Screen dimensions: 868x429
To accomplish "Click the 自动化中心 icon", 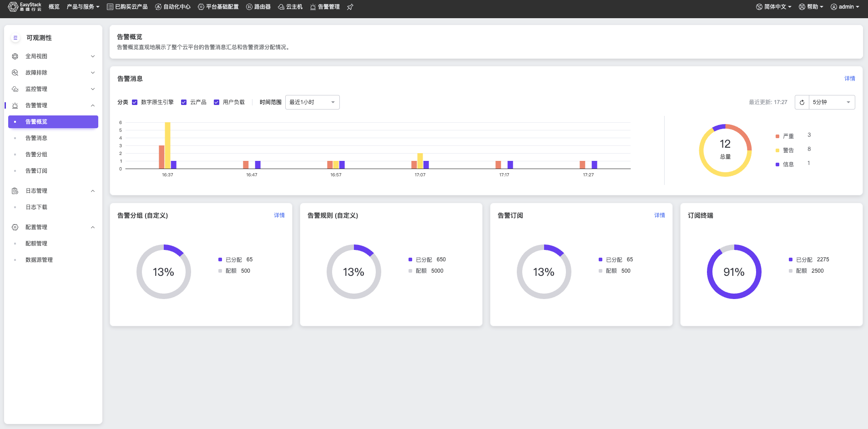I will coord(158,7).
